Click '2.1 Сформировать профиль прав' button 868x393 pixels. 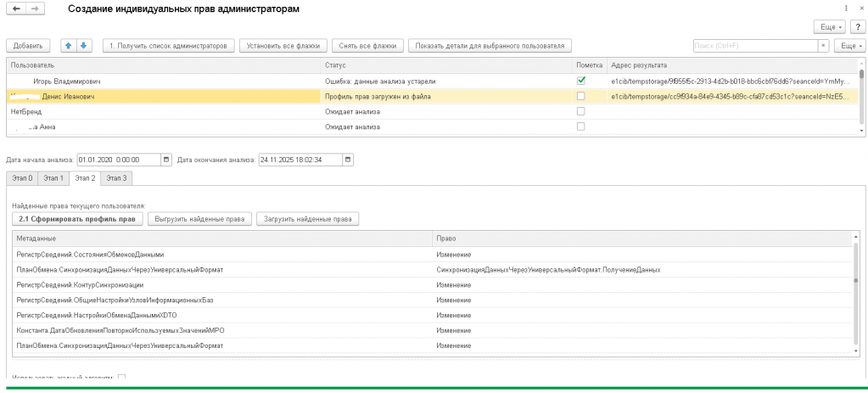pyautogui.click(x=78, y=219)
